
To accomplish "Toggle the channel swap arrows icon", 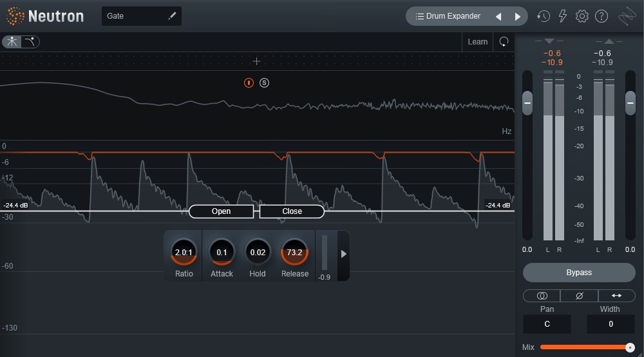I will pos(616,296).
